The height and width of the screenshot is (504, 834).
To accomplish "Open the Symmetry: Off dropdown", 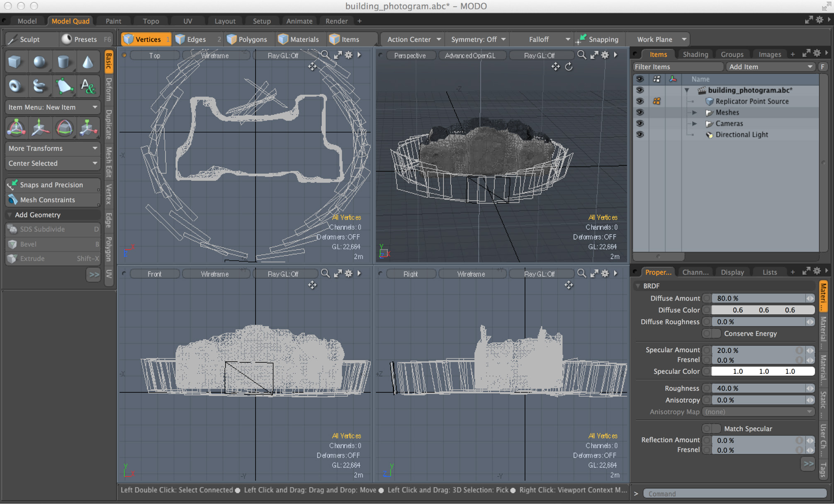I will click(478, 39).
